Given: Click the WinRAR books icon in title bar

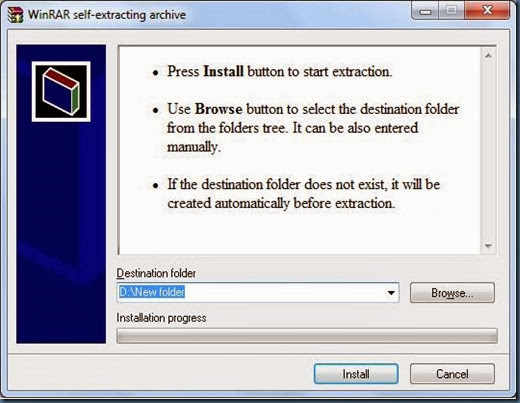Looking at the screenshot, I should pos(15,15).
